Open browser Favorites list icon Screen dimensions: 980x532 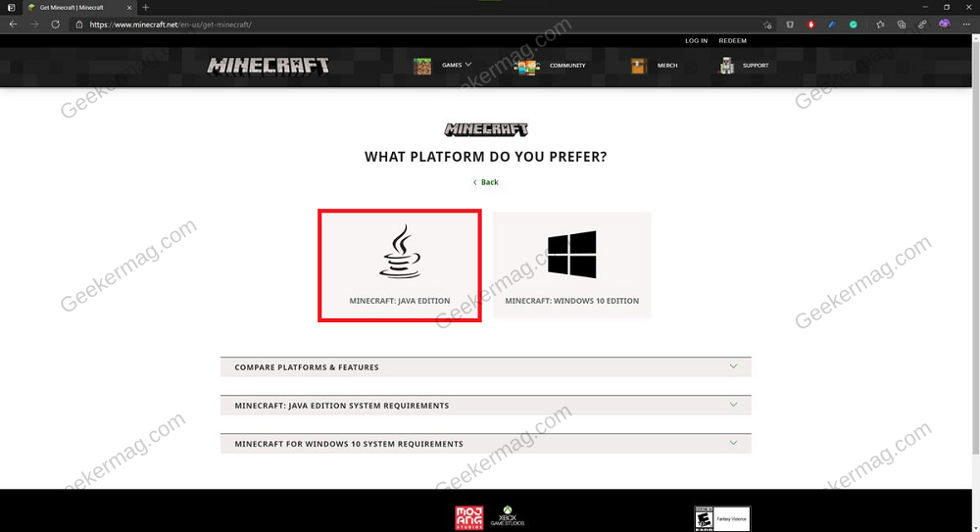880,24
